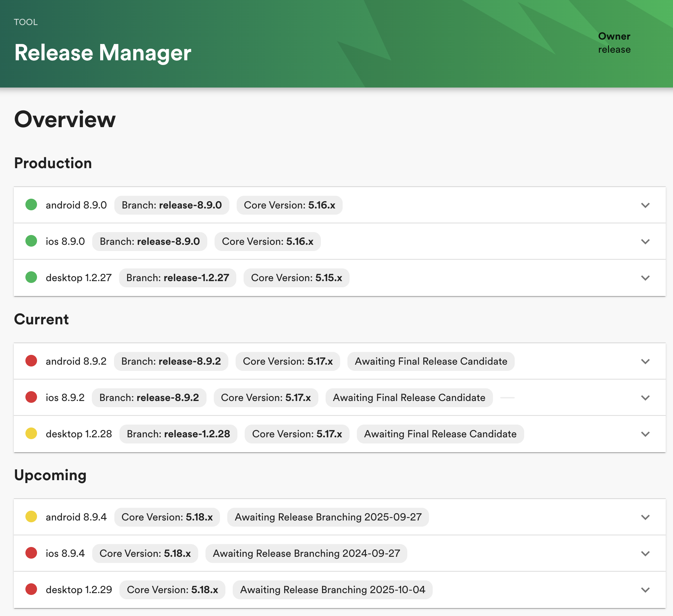Click Awaiting Final Release Candidate on desktop 1.2.28

(440, 434)
